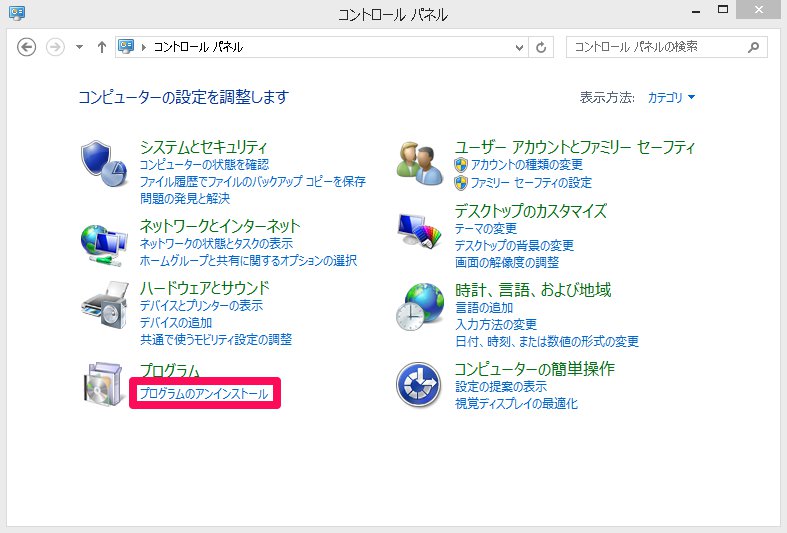This screenshot has height=533, width=787.
Task: Open ネットワークの状態とタスクの表示 link
Action: point(216,243)
